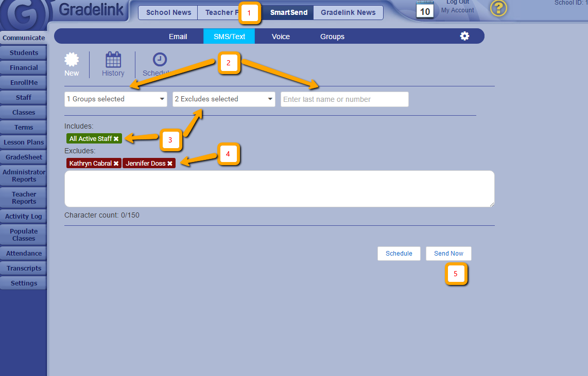Open Financial in the sidebar
588x376 pixels.
coord(24,68)
